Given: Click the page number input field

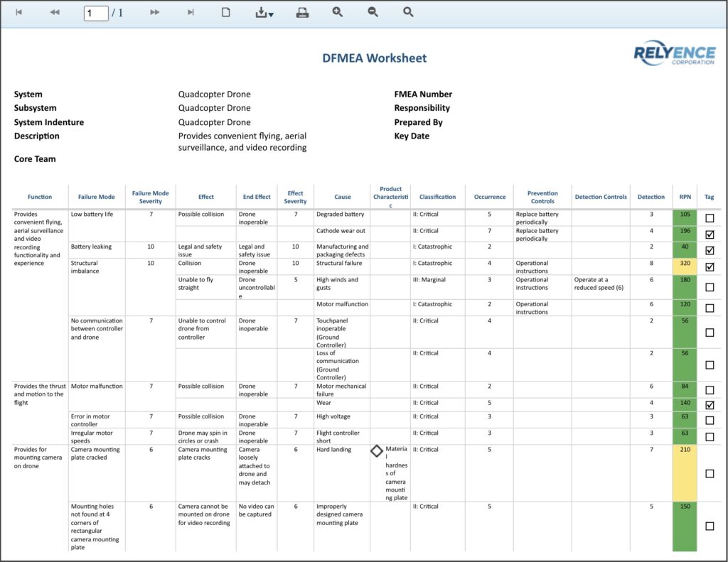Looking at the screenshot, I should pos(95,12).
